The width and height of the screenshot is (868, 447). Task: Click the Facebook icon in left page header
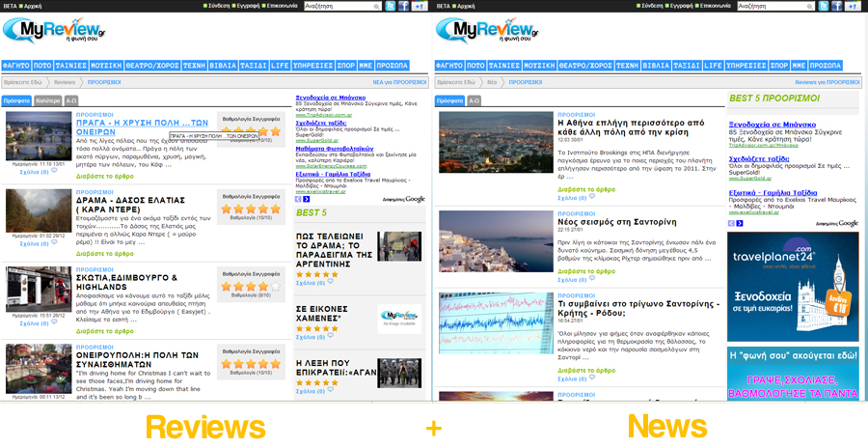tap(404, 6)
